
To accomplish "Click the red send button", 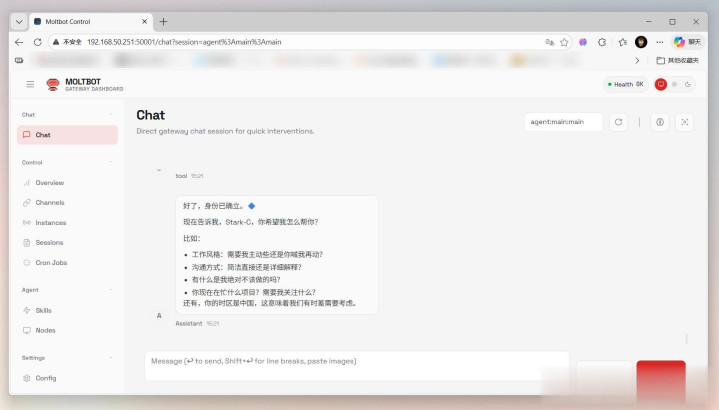I will (661, 378).
